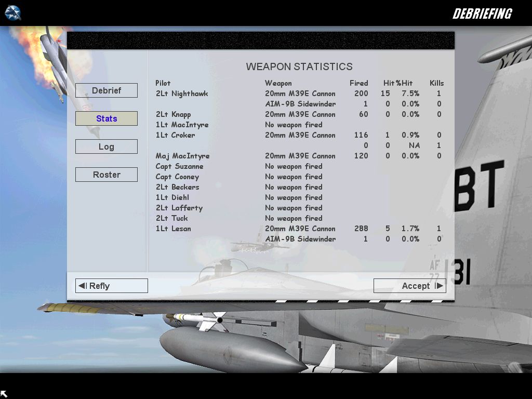Click the Weapon column header
Image resolution: width=532 pixels, height=399 pixels.
(x=278, y=83)
